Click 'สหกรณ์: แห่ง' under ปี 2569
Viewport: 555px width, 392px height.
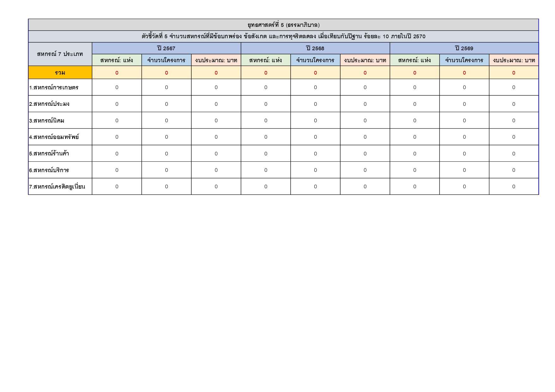(x=415, y=60)
